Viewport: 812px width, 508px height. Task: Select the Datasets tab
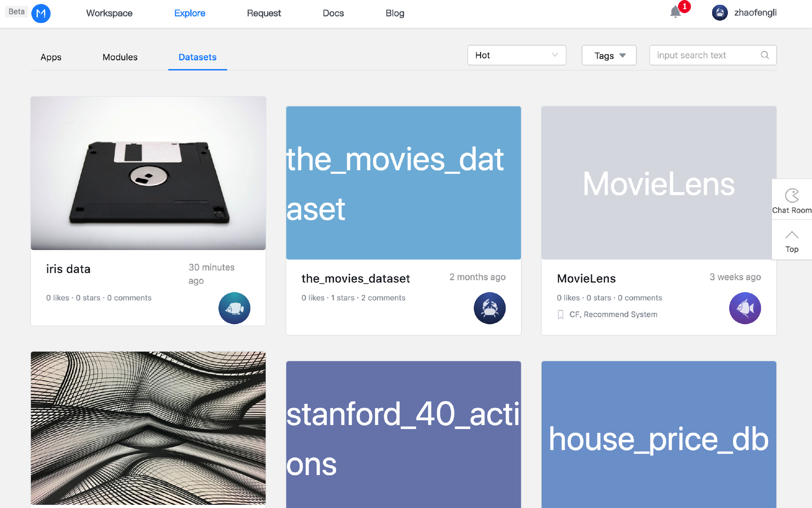(197, 57)
